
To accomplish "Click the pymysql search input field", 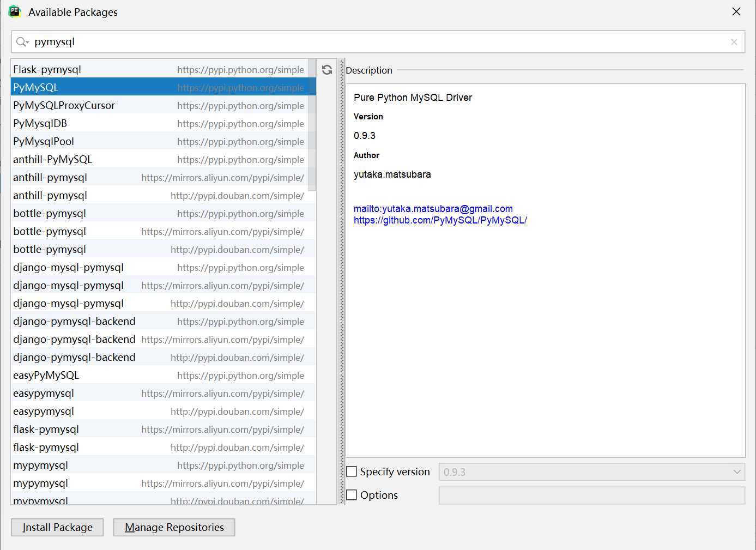I will tap(378, 42).
